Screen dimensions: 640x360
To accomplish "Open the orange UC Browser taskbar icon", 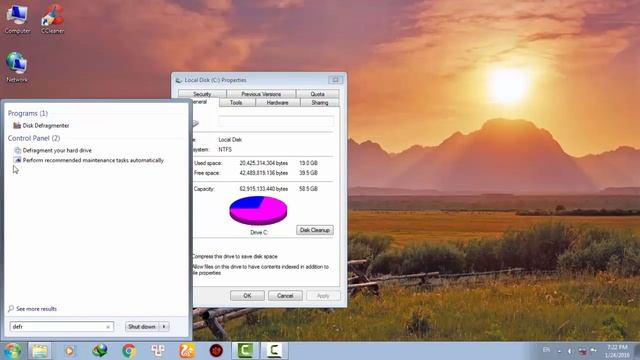I will [187, 351].
